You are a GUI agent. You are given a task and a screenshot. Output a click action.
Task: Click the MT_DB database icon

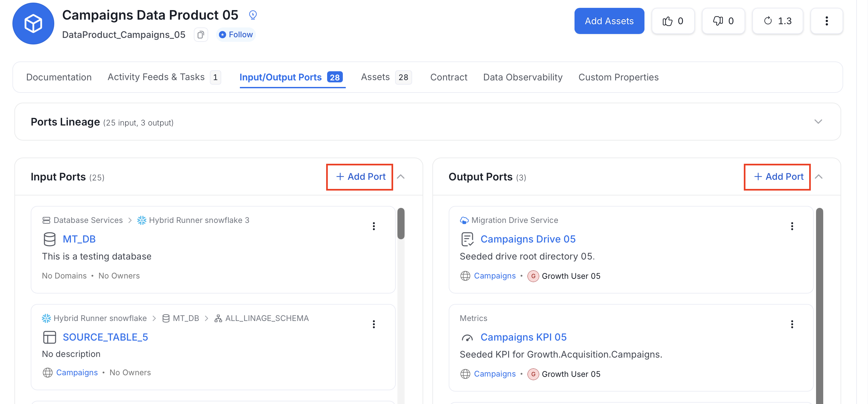point(50,239)
